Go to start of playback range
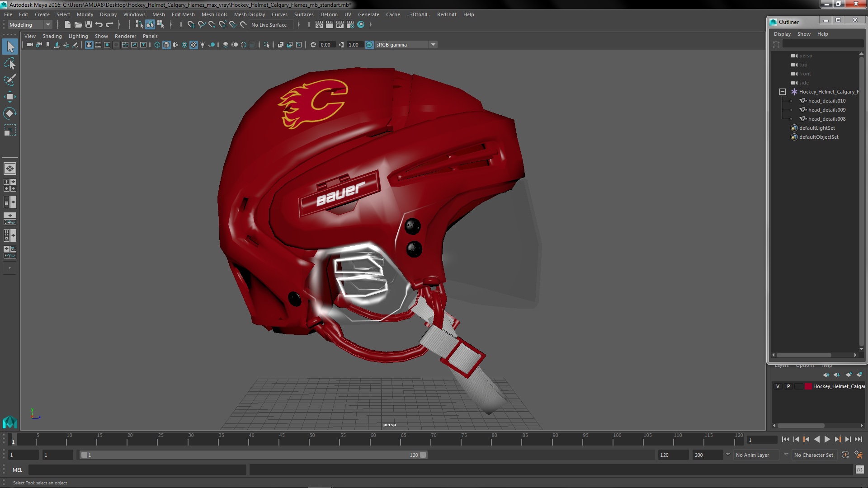Viewport: 868px width, 488px height. pyautogui.click(x=786, y=439)
